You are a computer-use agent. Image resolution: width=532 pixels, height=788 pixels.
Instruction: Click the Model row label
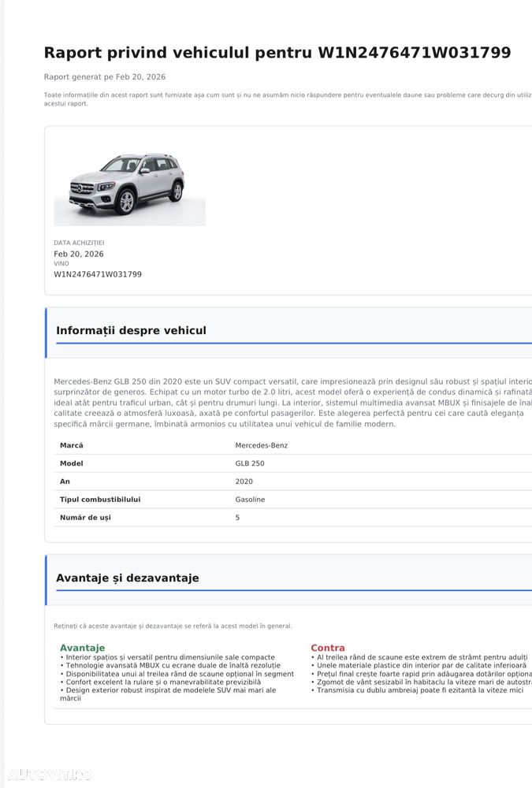coord(72,463)
